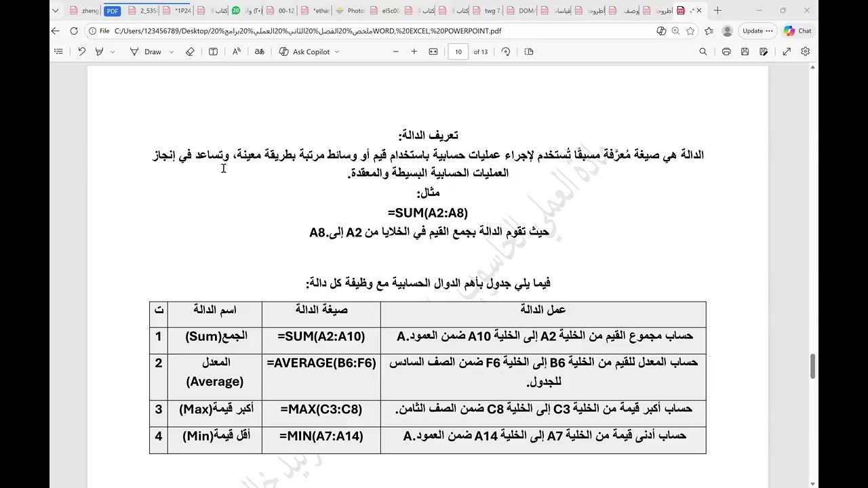
Task: Click the =AVERAGE(B6:F6) table cell
Action: coord(321,376)
